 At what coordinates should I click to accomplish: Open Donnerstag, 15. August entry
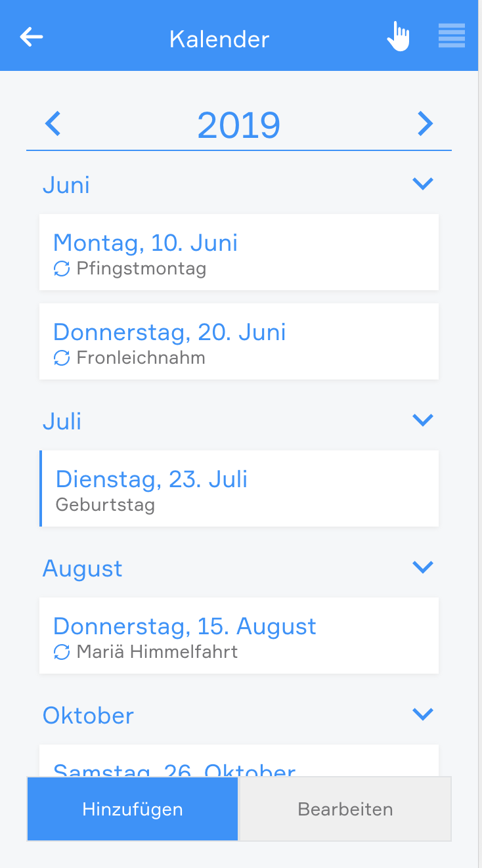239,636
